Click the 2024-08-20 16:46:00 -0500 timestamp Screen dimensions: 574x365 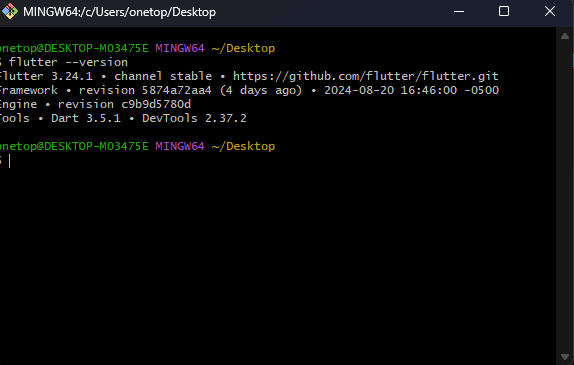tap(411, 90)
